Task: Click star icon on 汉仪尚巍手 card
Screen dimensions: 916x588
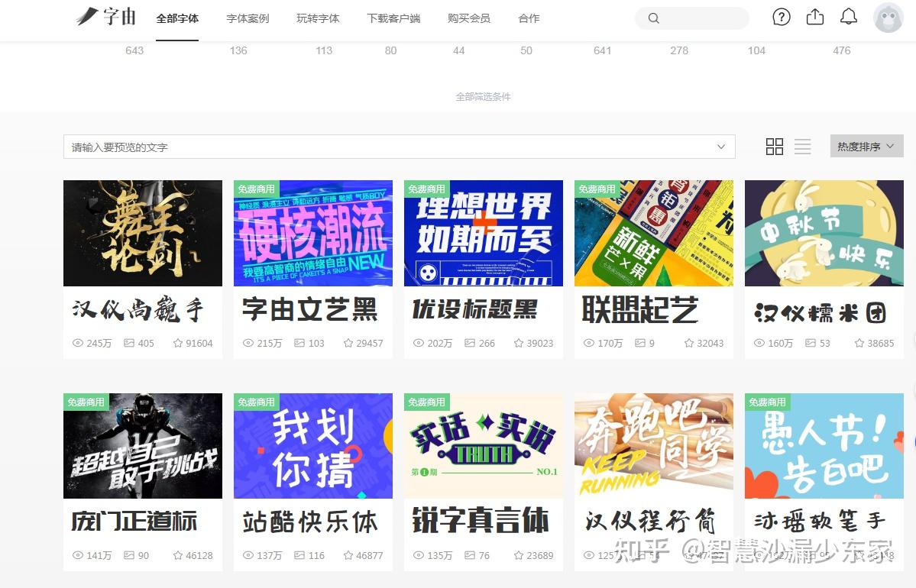Action: click(177, 344)
